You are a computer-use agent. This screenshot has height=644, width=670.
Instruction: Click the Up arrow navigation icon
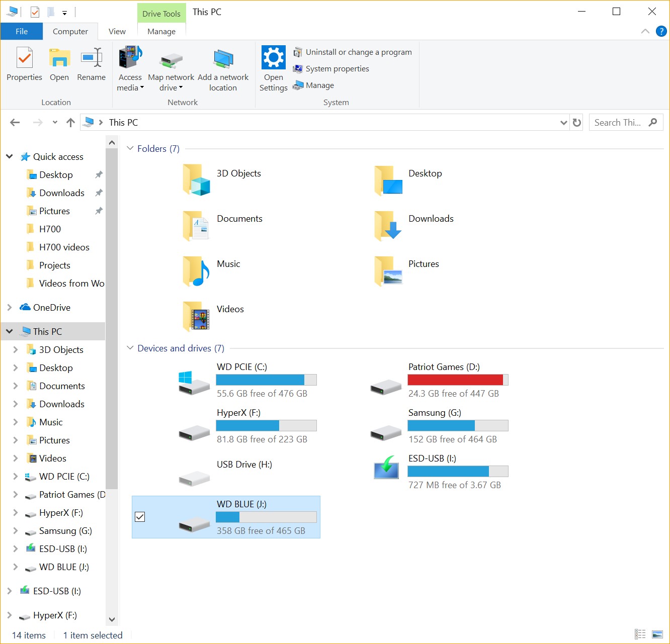[70, 122]
